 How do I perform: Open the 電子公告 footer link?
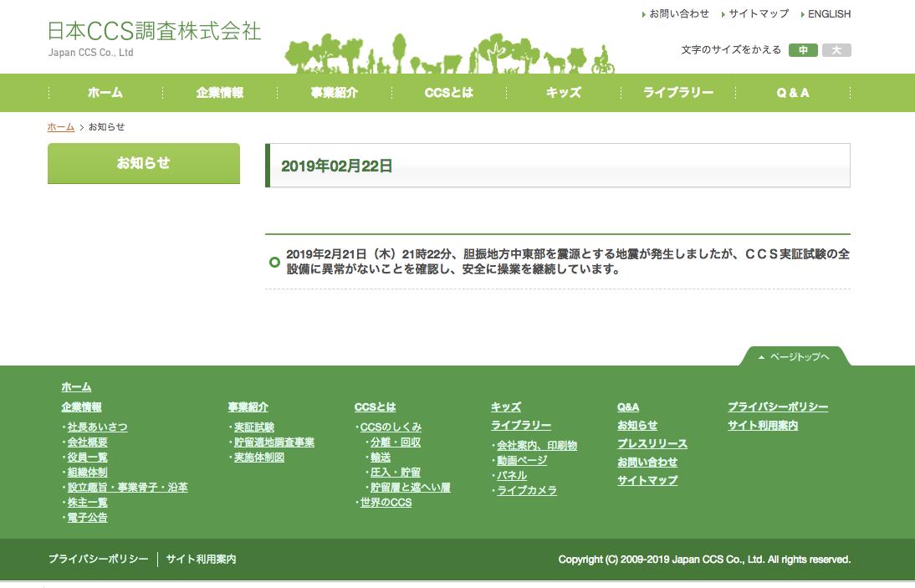[87, 518]
